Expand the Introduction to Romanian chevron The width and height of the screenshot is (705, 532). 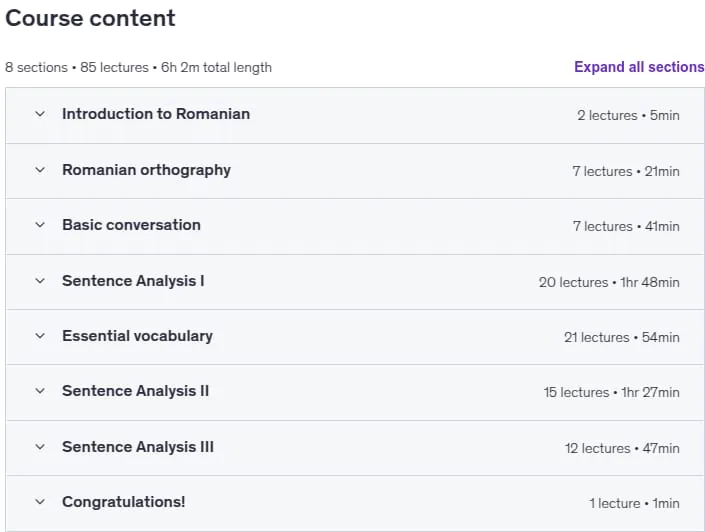tap(40, 114)
